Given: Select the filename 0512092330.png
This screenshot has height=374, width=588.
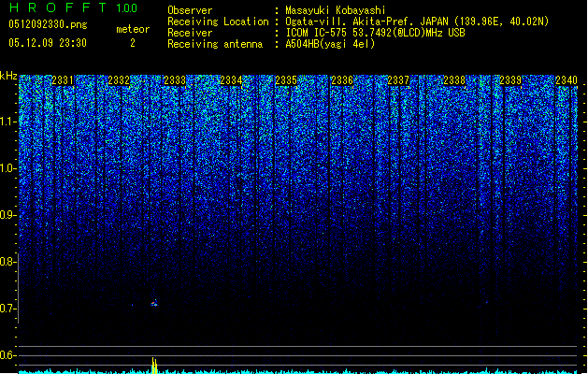Looking at the screenshot, I should [x=48, y=24].
